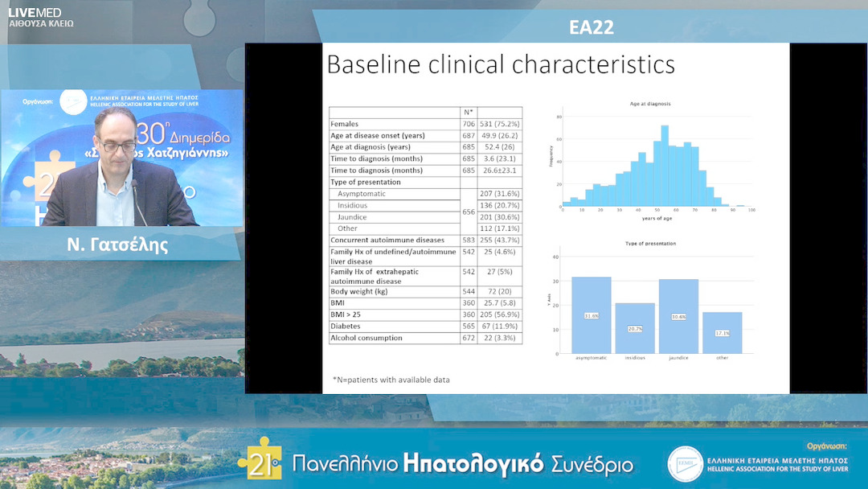Select the EA22 session label

[591, 27]
